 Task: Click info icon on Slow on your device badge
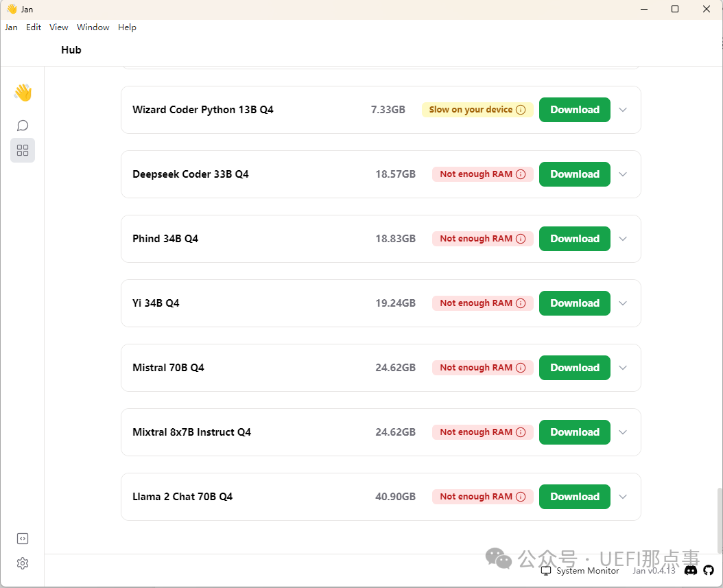coord(521,110)
